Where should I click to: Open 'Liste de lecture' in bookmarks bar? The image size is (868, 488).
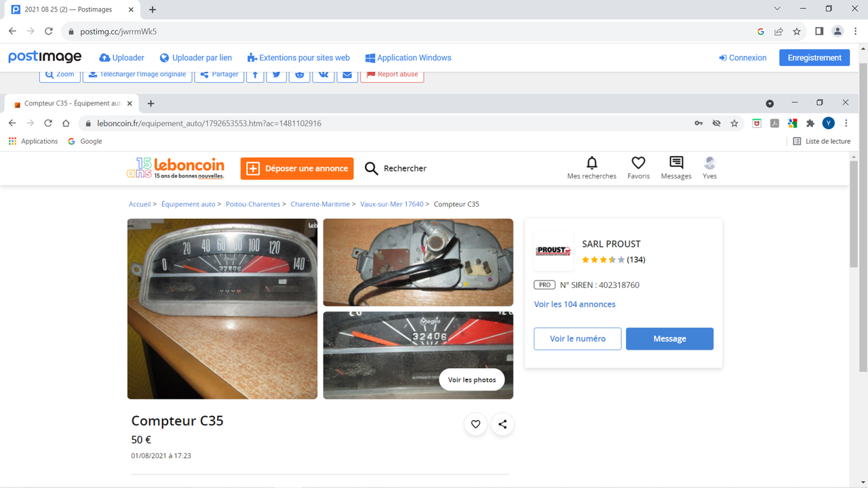click(x=822, y=141)
